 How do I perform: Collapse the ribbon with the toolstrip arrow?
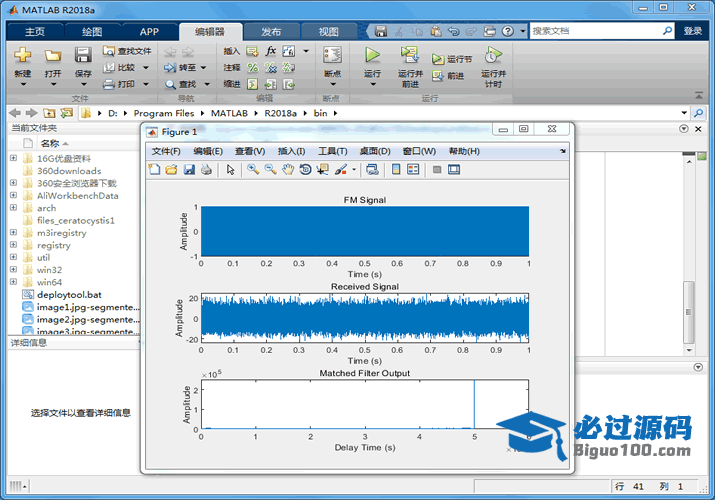coord(699,95)
